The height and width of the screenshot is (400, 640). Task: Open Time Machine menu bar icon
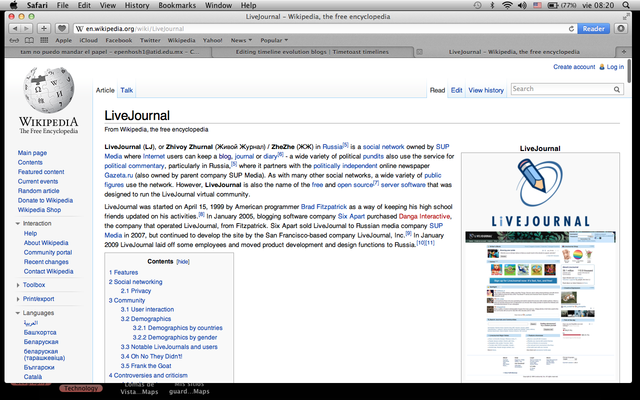[x=477, y=5]
